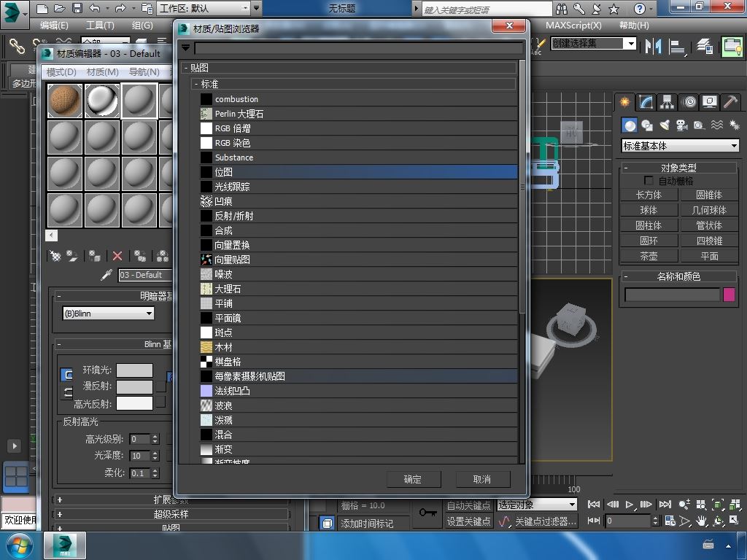This screenshot has height=560, width=747.
Task: Open the 组(G) menu
Action: (x=142, y=26)
